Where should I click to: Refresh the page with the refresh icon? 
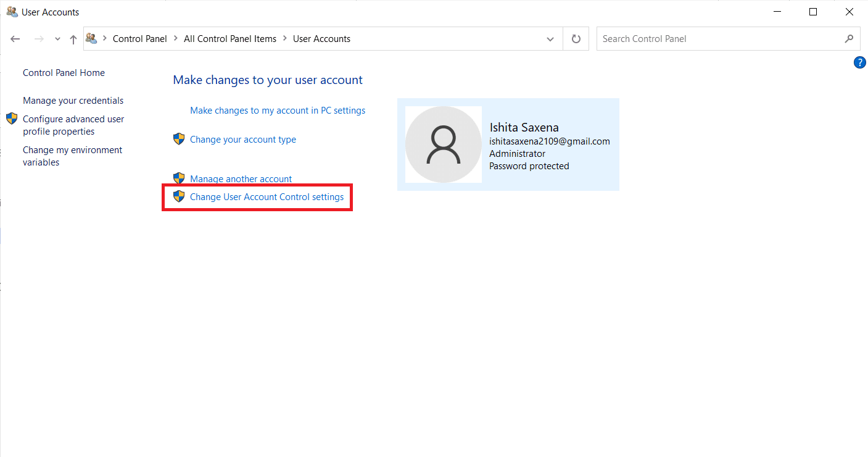(x=575, y=38)
